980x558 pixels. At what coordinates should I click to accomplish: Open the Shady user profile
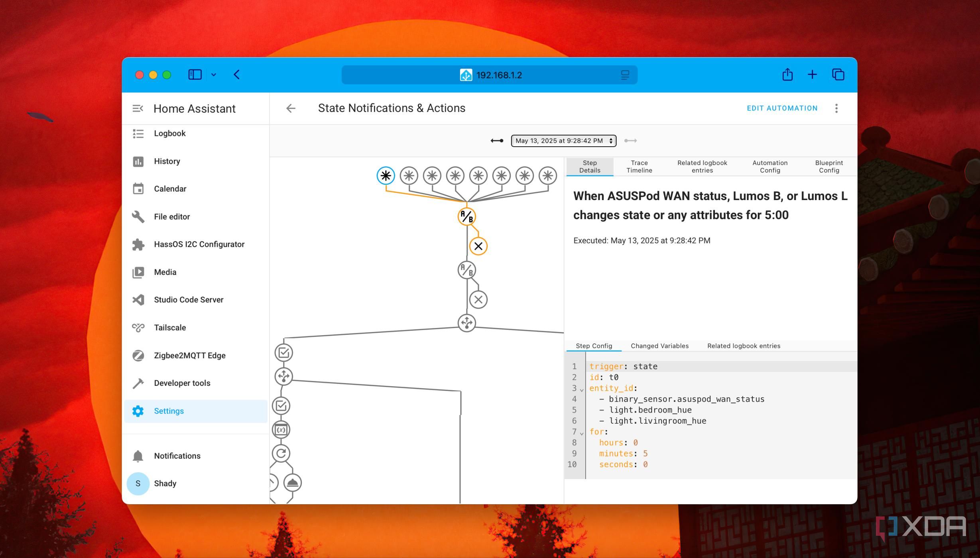coord(195,483)
